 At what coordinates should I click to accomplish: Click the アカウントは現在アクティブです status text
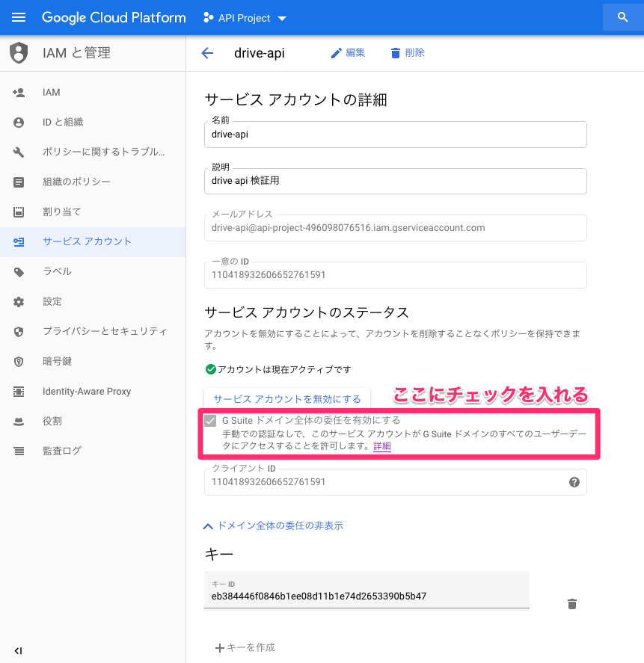tap(284, 369)
